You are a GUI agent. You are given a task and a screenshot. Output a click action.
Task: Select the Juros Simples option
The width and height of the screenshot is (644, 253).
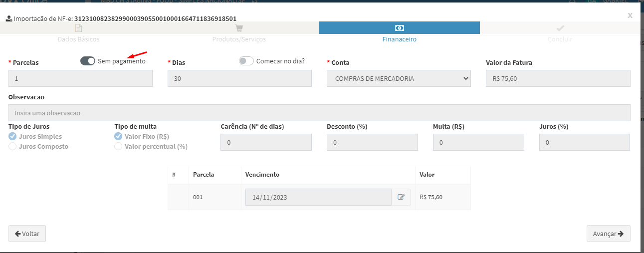coord(12,136)
